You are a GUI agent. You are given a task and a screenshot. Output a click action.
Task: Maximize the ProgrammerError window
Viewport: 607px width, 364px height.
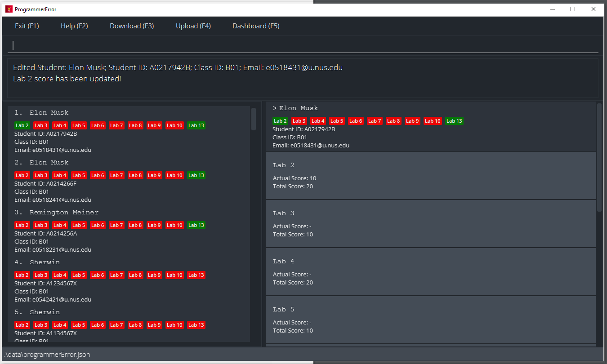coord(573,9)
